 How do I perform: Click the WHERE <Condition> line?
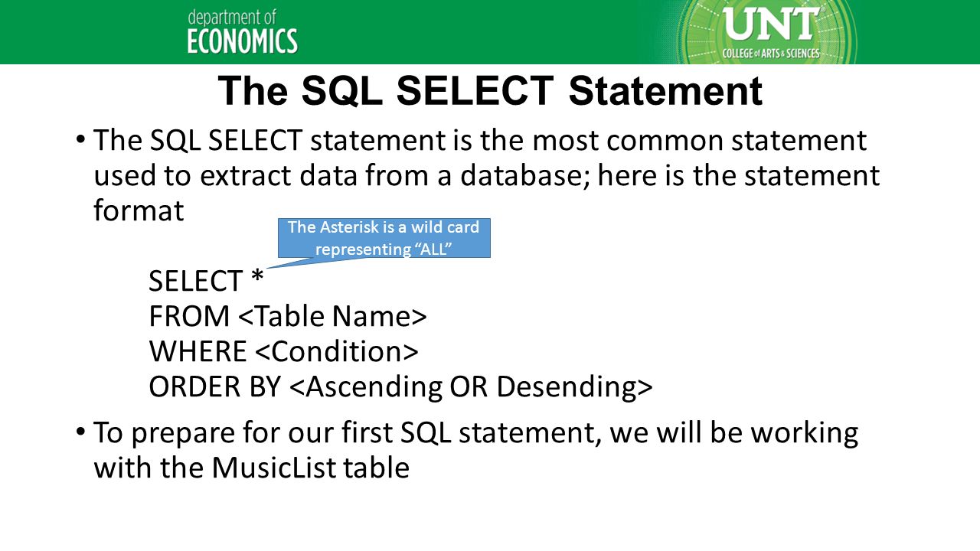[x=283, y=351]
